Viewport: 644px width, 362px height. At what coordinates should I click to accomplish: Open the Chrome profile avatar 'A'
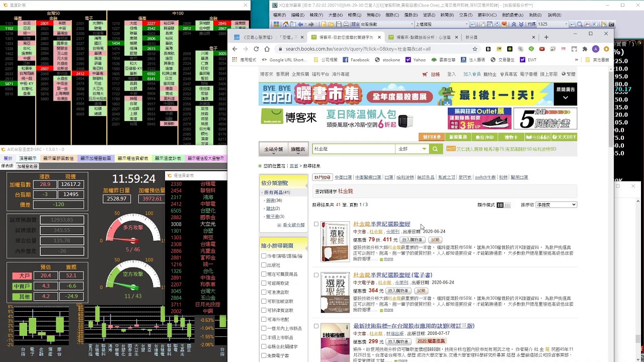coord(596,49)
